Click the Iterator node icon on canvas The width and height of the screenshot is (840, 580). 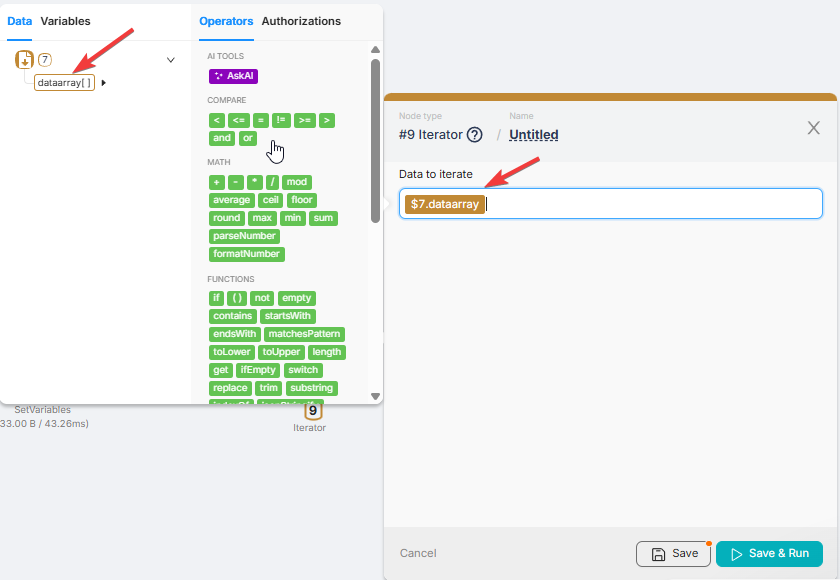click(x=313, y=410)
